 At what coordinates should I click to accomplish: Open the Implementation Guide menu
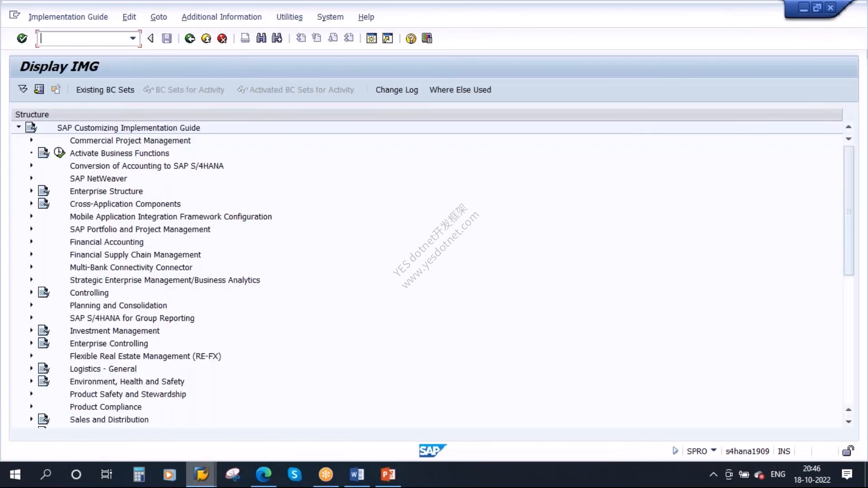tap(68, 17)
